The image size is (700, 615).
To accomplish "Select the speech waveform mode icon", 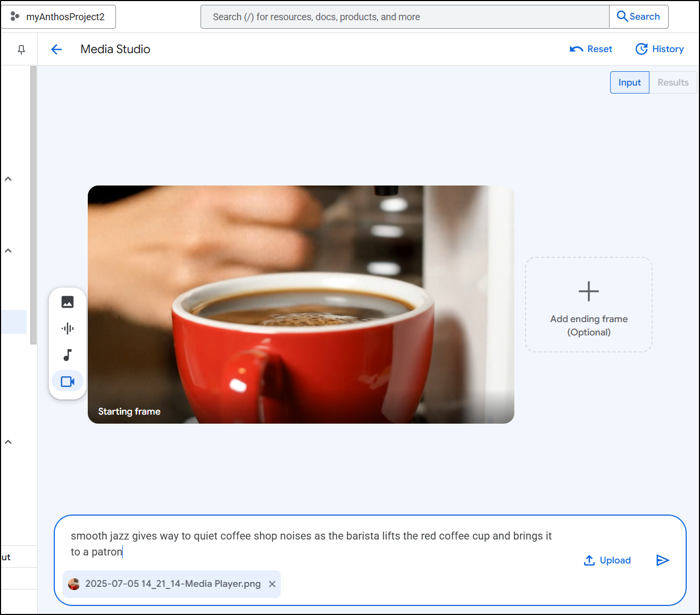I will [68, 328].
